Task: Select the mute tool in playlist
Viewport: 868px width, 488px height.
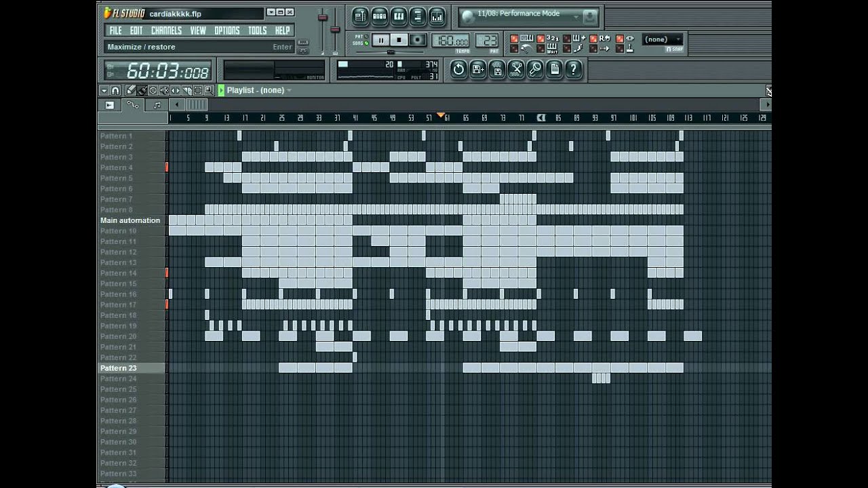Action: pyautogui.click(x=164, y=90)
